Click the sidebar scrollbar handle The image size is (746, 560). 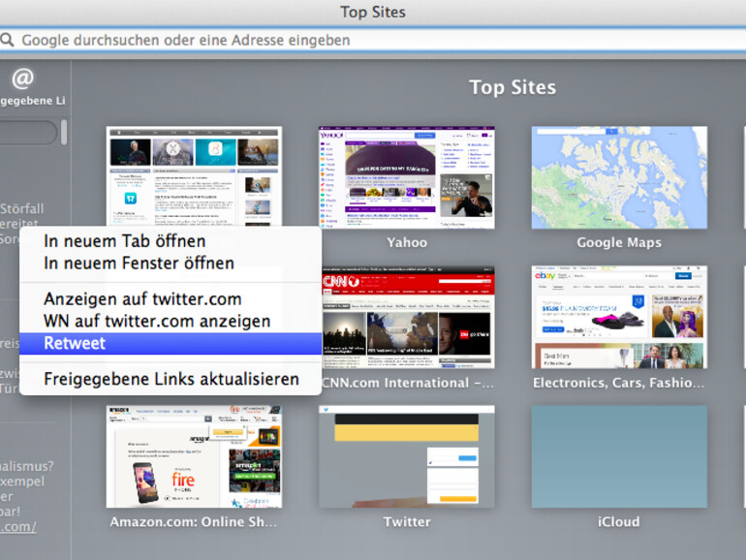(64, 132)
